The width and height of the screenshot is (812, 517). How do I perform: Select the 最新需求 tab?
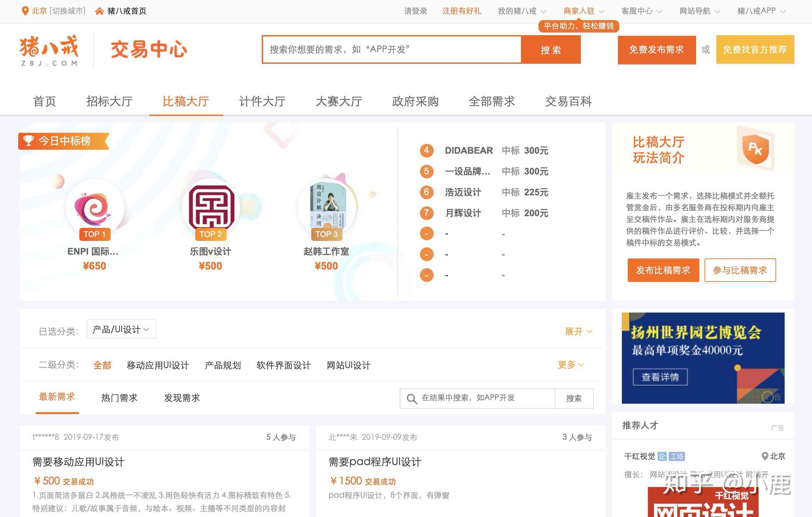57,397
